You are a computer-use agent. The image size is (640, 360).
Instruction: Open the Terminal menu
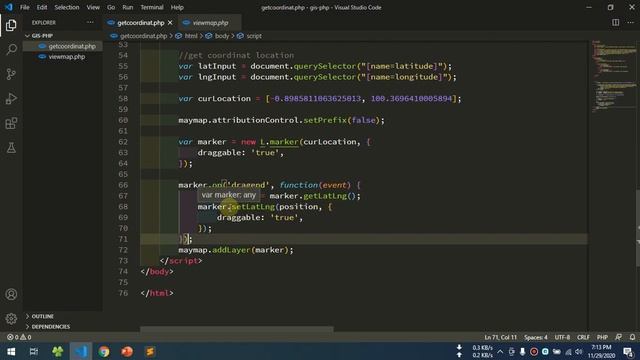point(152,7)
